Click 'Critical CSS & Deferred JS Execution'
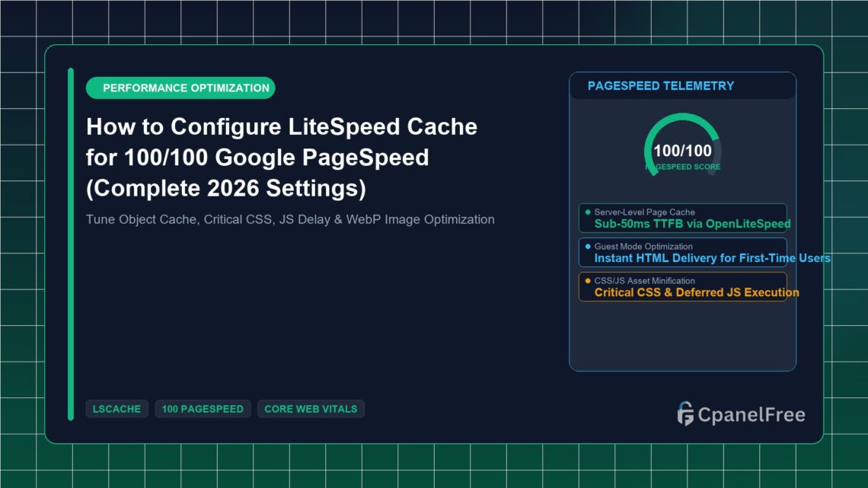This screenshot has width=868, height=488. tap(697, 292)
